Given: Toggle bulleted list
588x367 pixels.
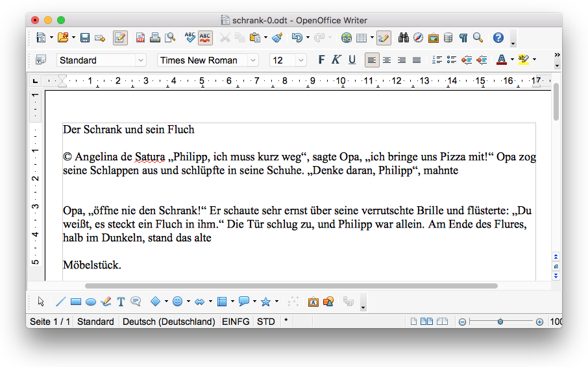Looking at the screenshot, I should [452, 60].
